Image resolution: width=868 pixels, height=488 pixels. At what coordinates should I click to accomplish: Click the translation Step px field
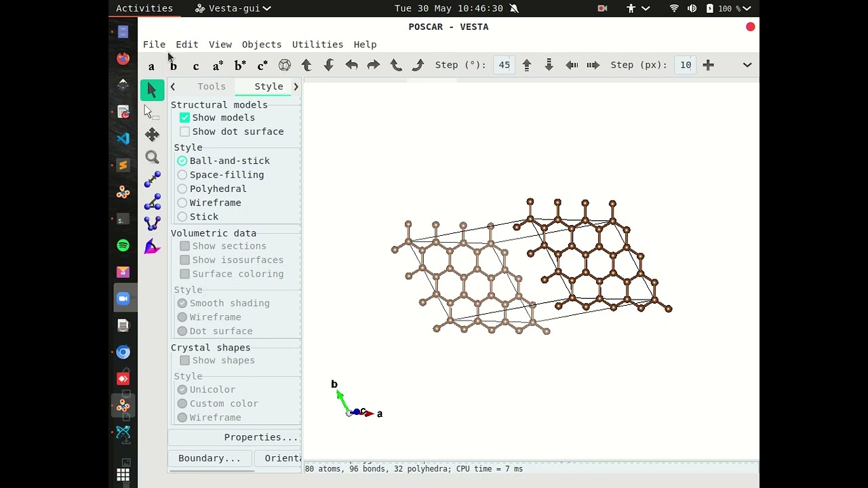(686, 65)
